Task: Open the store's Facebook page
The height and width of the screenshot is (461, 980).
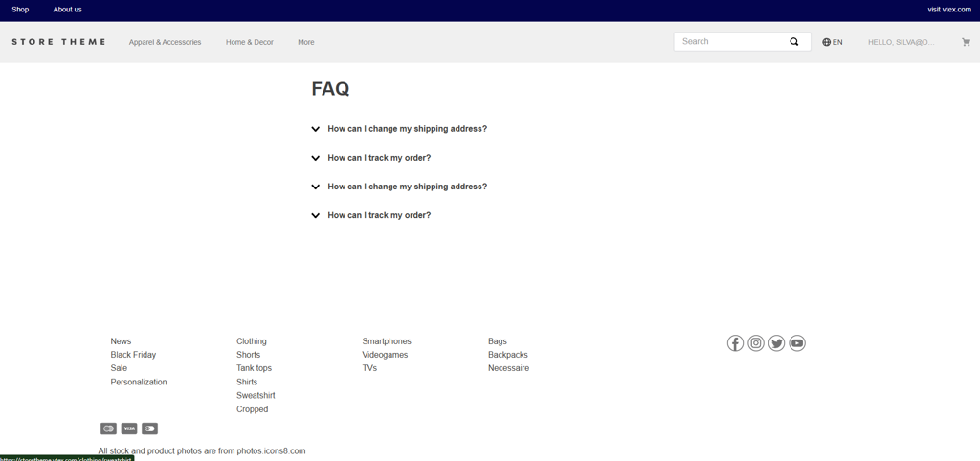Action: [735, 343]
